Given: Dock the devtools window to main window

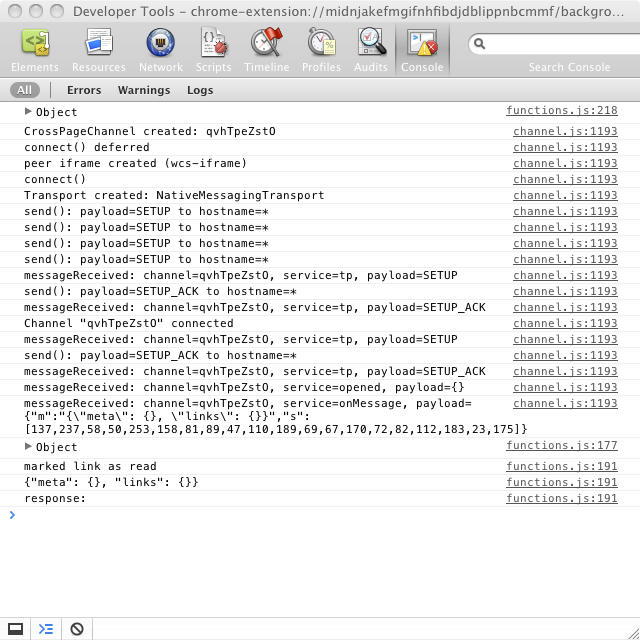Looking at the screenshot, I should coord(16,629).
